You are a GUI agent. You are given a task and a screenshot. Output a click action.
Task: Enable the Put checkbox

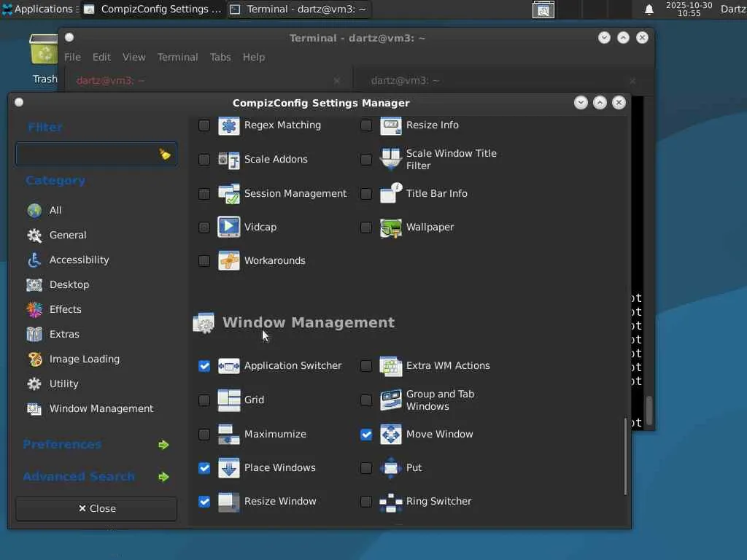[366, 468]
